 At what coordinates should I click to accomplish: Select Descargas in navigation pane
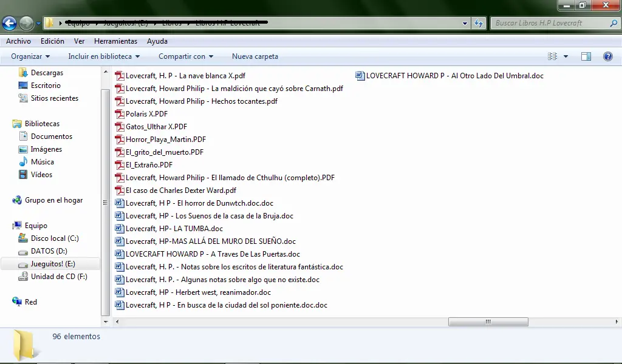point(47,73)
